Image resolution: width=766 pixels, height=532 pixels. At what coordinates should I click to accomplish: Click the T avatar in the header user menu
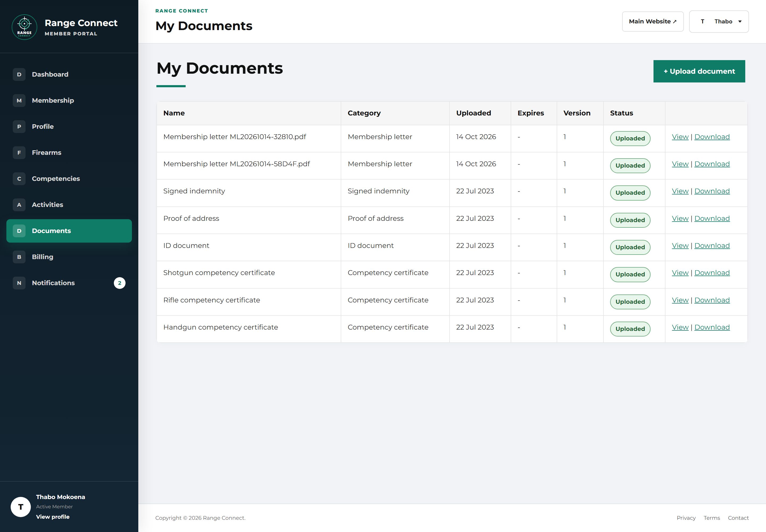coord(702,21)
